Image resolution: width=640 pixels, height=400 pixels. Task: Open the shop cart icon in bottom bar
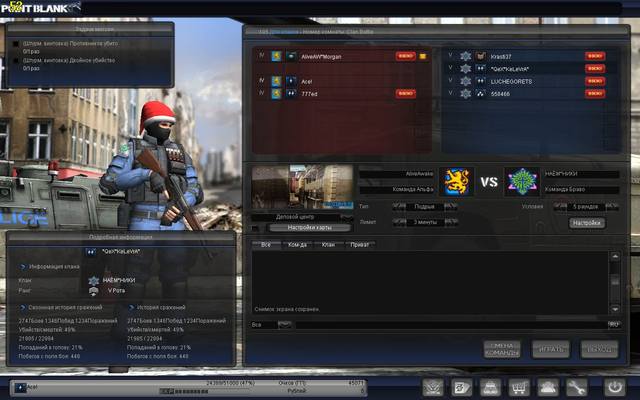tap(518, 387)
